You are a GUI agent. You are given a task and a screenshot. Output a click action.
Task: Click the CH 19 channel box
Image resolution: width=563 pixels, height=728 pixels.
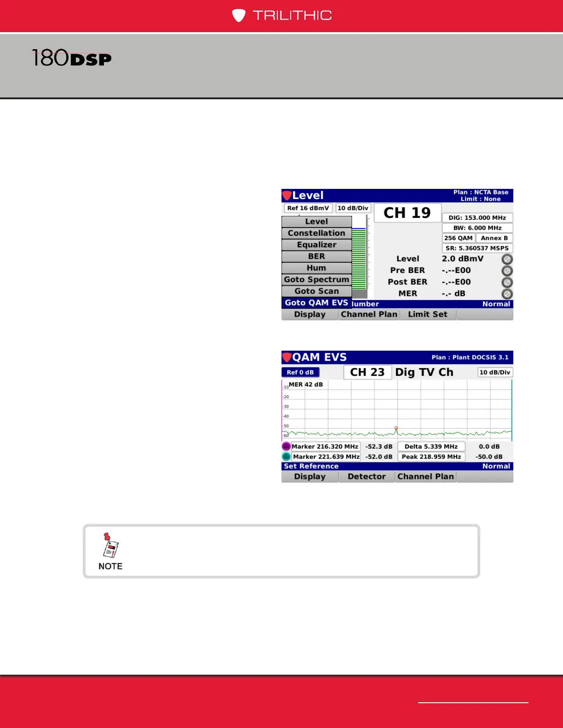coord(408,213)
